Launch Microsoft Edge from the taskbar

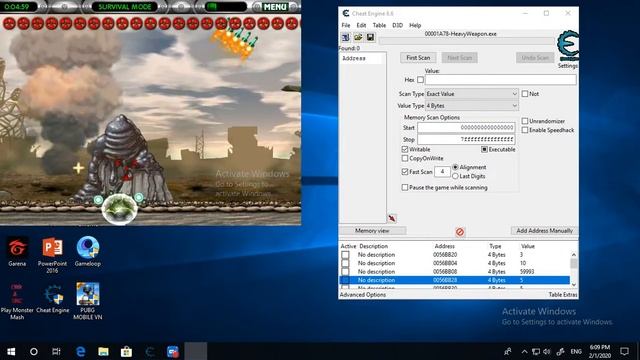80,351
